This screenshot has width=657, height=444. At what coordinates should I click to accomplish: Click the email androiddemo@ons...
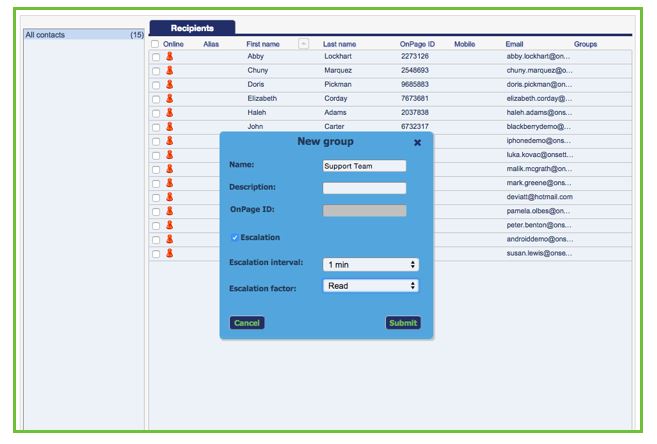tap(540, 239)
